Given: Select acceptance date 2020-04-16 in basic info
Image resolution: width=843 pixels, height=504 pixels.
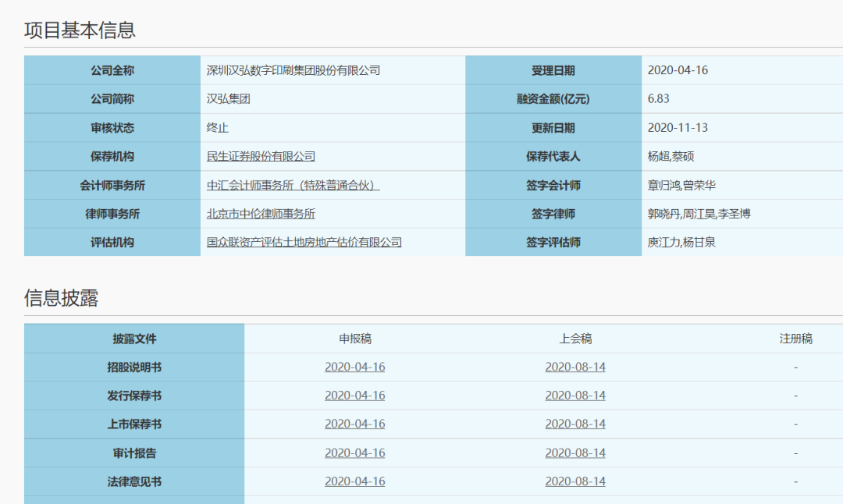Looking at the screenshot, I should click(x=678, y=70).
